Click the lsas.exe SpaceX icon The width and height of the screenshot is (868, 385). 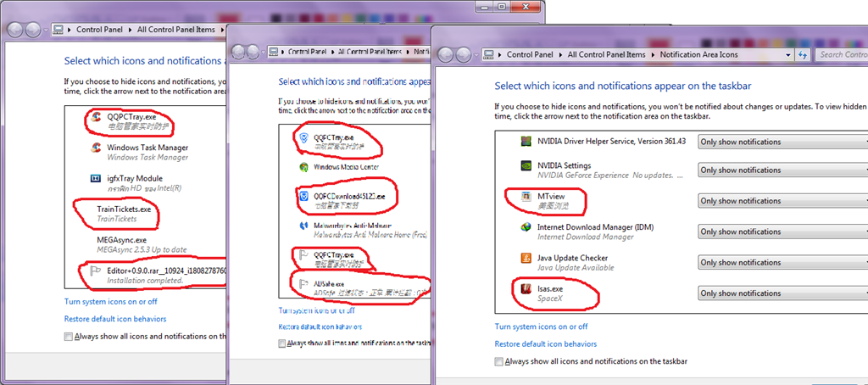(526, 288)
